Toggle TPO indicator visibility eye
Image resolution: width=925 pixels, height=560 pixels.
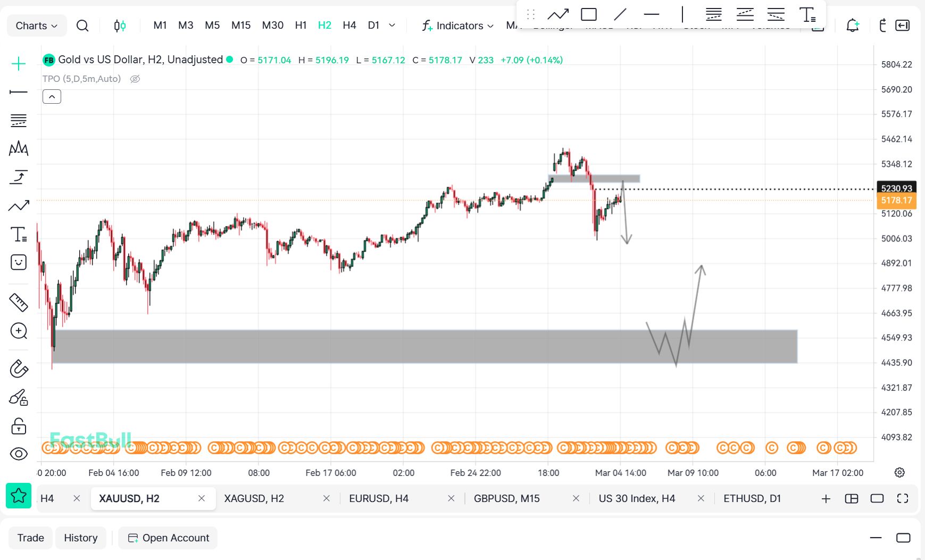[135, 79]
